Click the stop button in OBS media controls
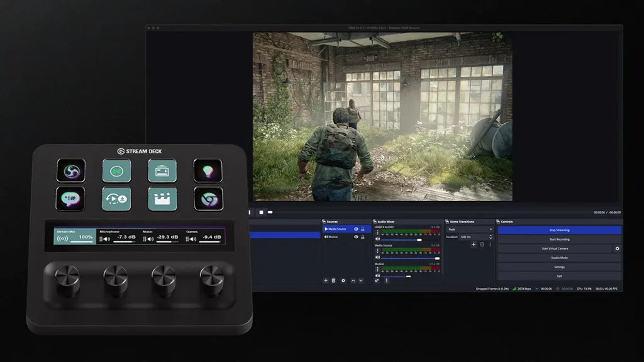 tap(261, 212)
